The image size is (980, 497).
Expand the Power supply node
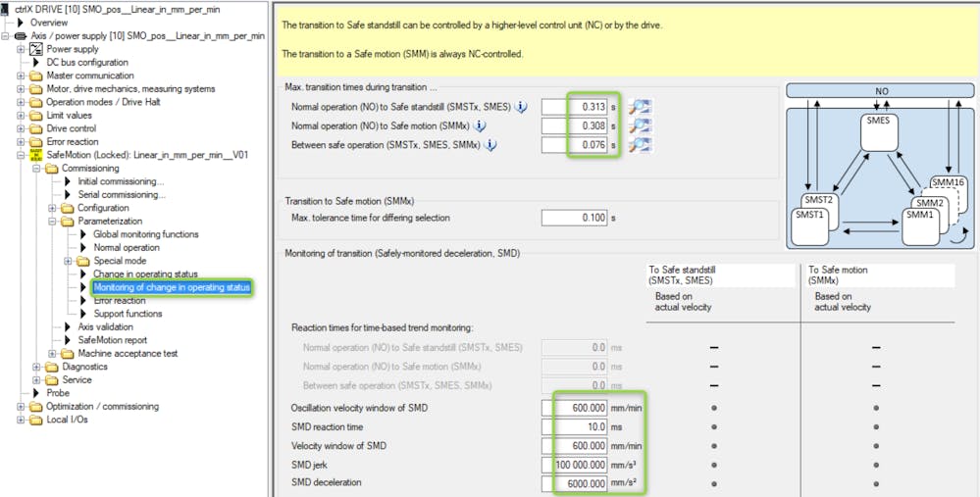point(21,49)
